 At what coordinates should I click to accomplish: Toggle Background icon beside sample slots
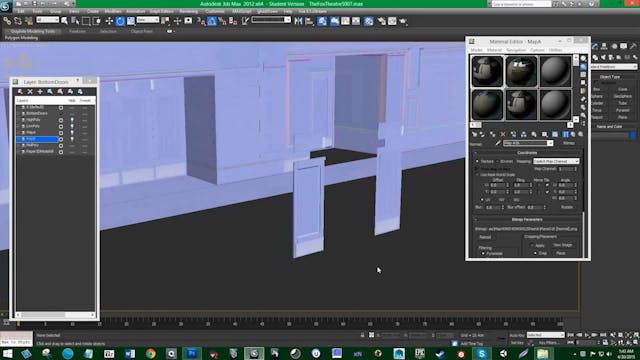click(583, 75)
